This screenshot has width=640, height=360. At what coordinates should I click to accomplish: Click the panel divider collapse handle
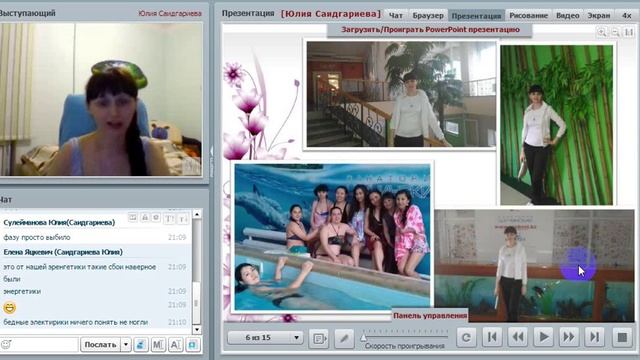[211, 161]
